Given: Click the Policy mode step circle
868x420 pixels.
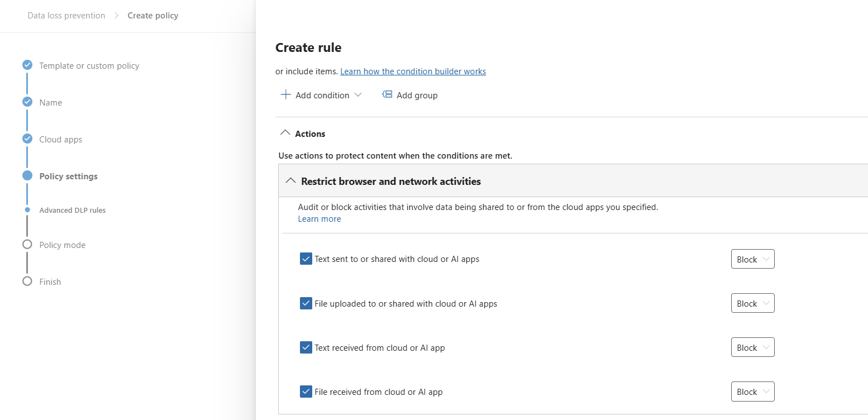Looking at the screenshot, I should [x=27, y=244].
